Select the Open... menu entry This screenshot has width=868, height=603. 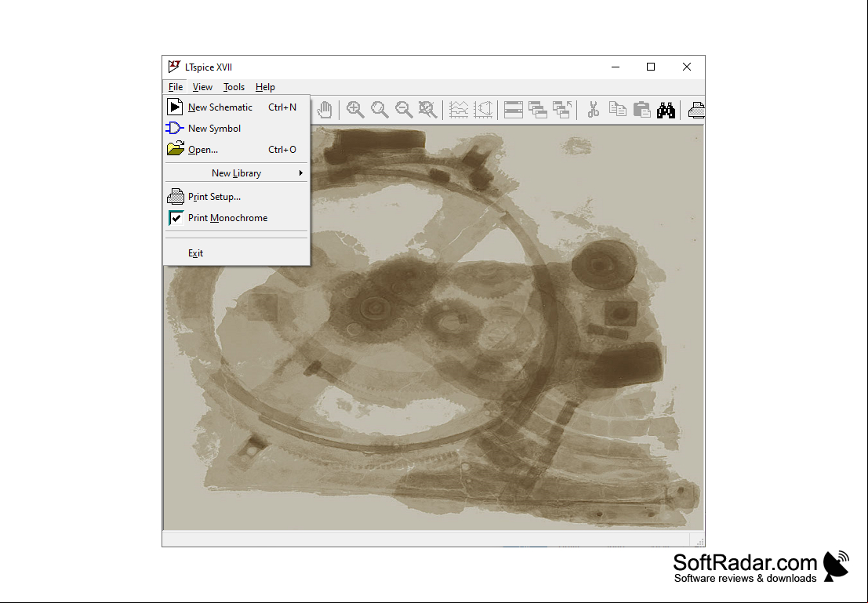coord(236,150)
